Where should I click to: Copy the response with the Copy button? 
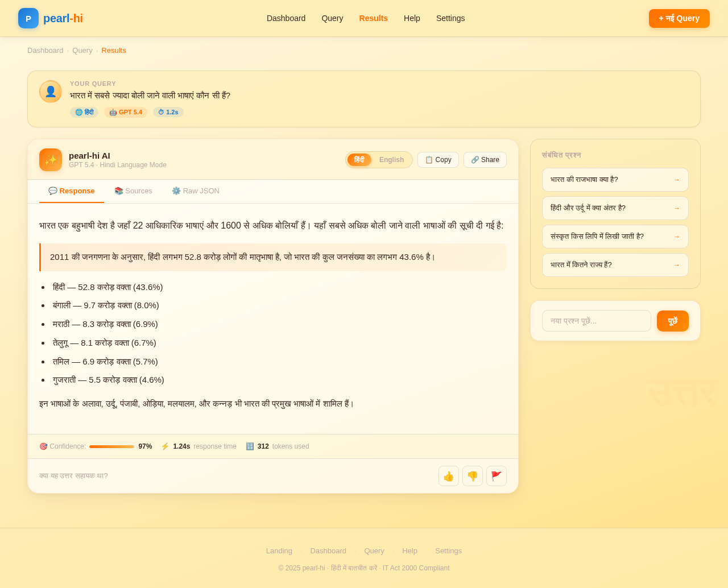pos(438,160)
